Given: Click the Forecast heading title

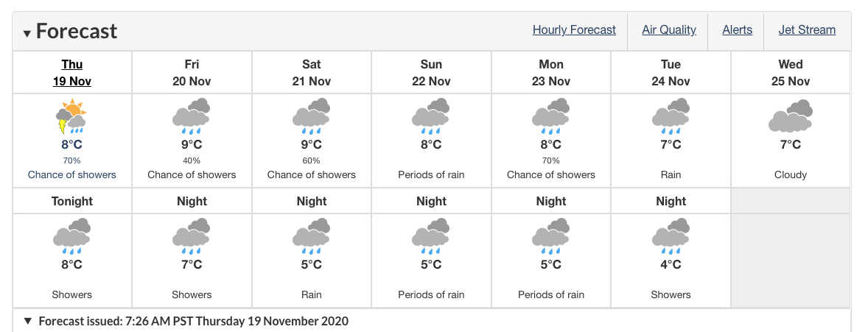Looking at the screenshot, I should (77, 31).
